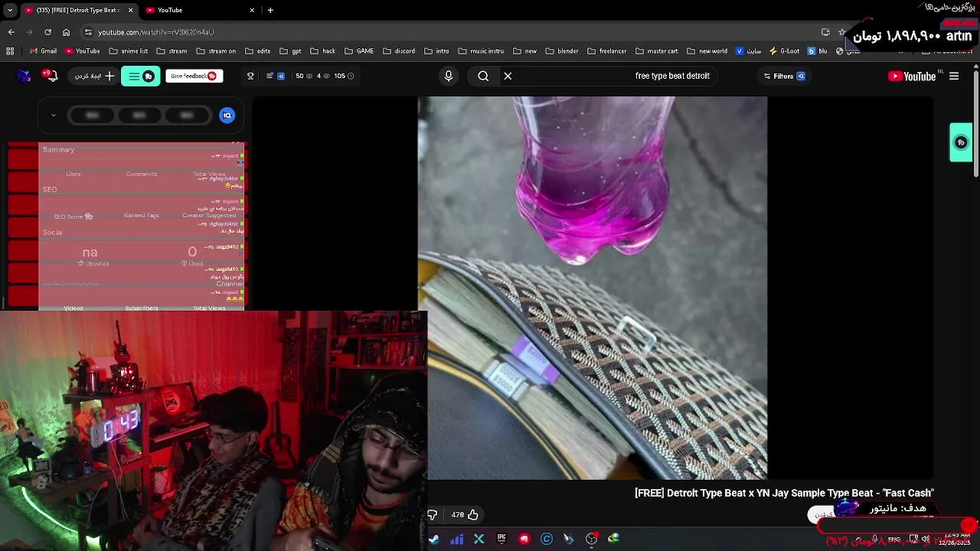Open the Gmail bookmark
The height and width of the screenshot is (551, 980).
click(x=42, y=51)
